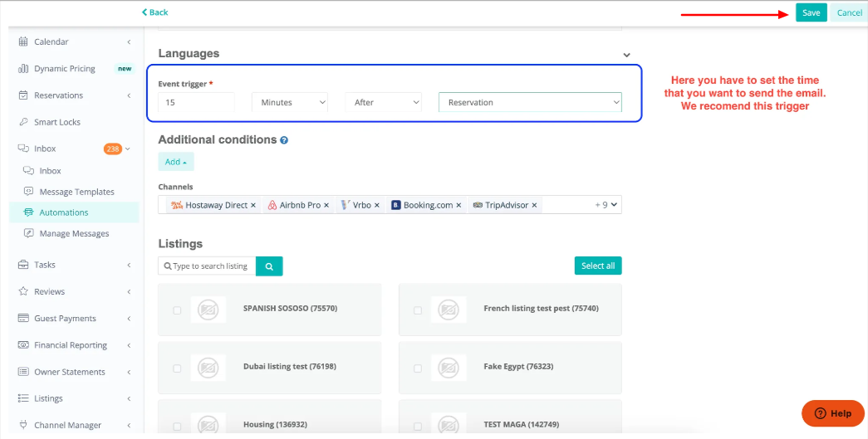Click the Dynamic Pricing chart icon
868x439 pixels.
[x=23, y=69]
